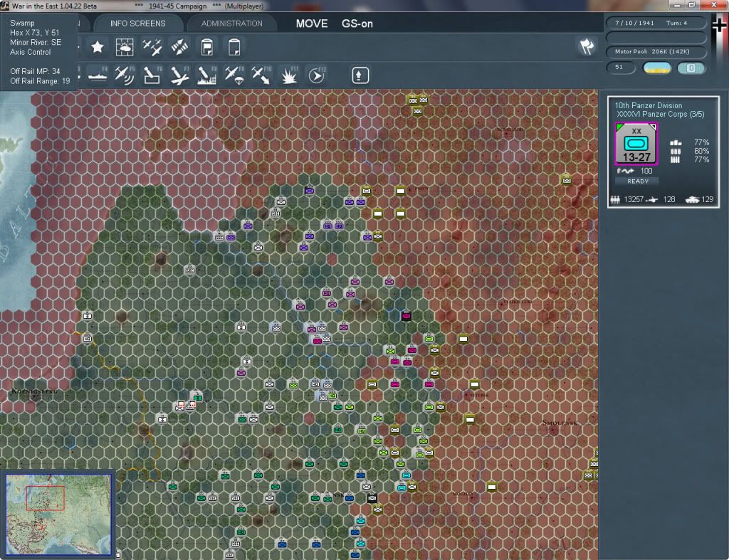Click the three-aircraft icon in the top toolbar
Screen dimensions: 729x560
coord(152,47)
